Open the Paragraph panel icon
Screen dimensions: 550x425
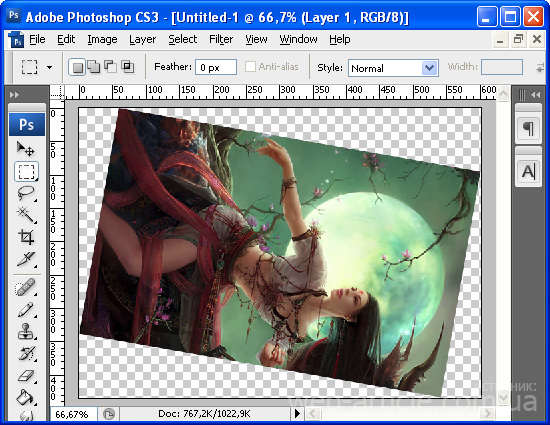528,129
